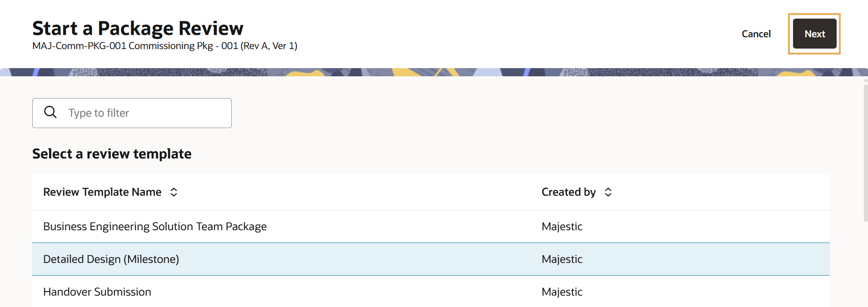Pick the Handover Submission template
868x307 pixels.
click(97, 292)
